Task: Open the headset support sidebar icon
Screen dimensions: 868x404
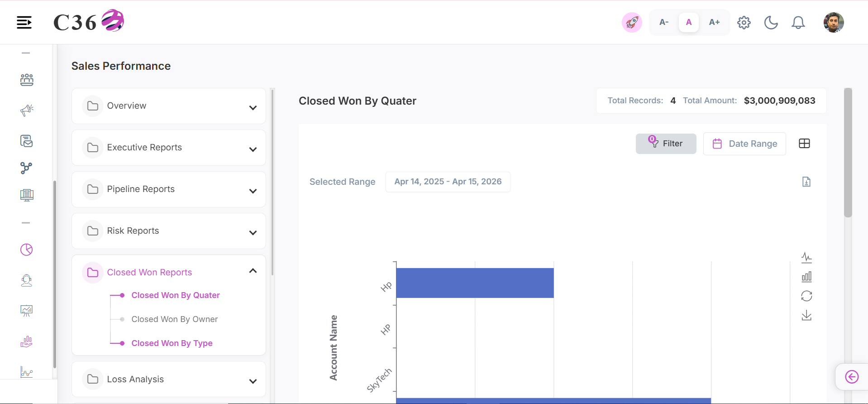Action: pyautogui.click(x=27, y=280)
